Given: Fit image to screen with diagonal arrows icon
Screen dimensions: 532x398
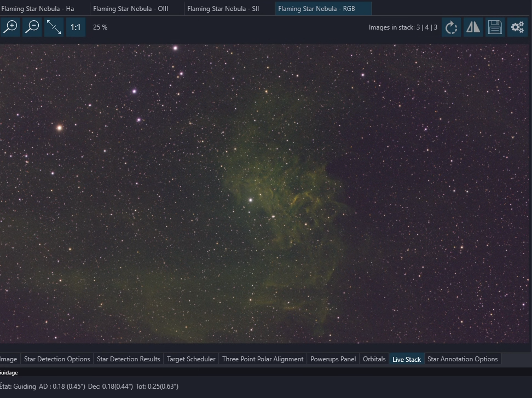Looking at the screenshot, I should [x=54, y=27].
